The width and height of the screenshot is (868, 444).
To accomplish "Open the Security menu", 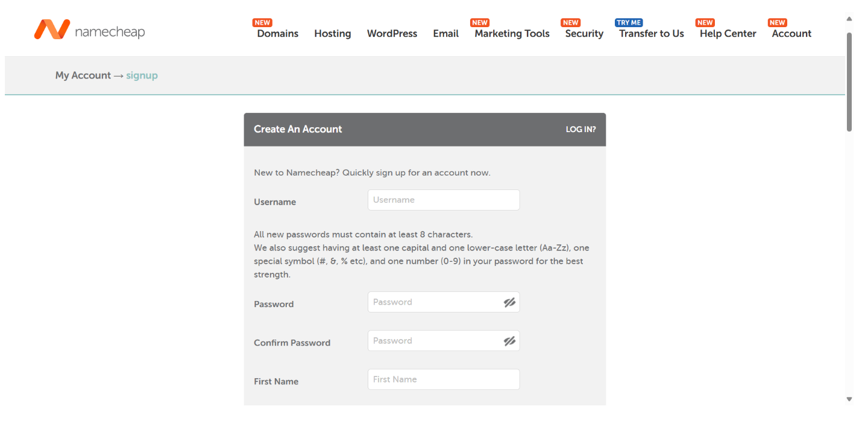I will coord(584,34).
